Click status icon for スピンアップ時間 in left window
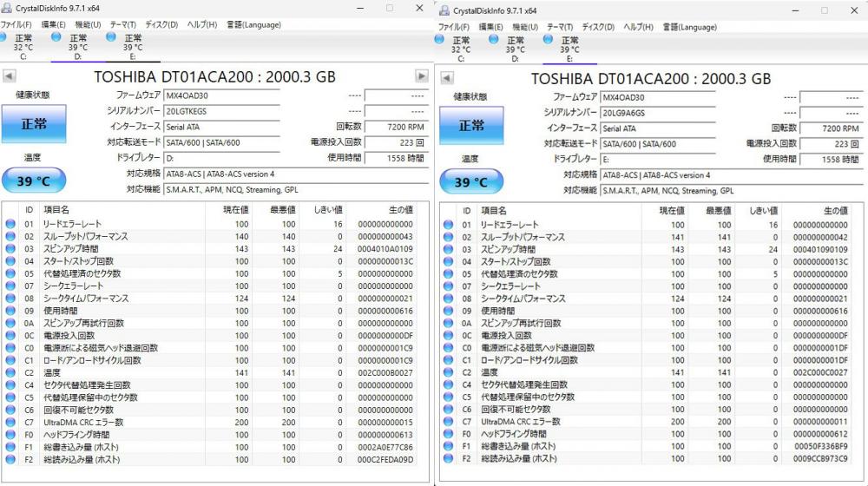868x486 pixels. (10, 248)
